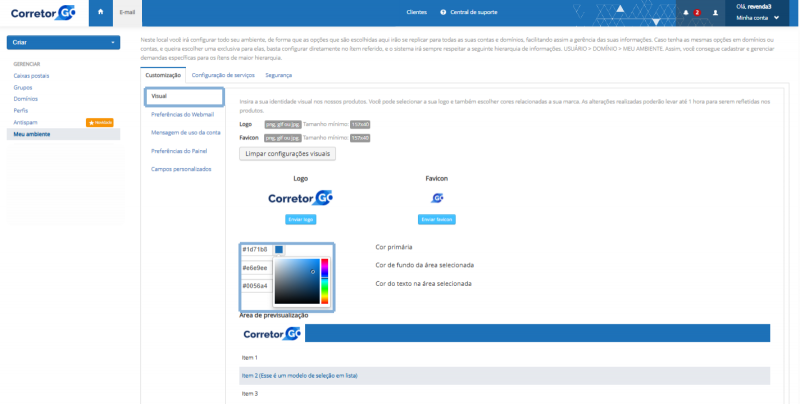
Task: Open notifications bell icon
Action: pyautogui.click(x=686, y=12)
